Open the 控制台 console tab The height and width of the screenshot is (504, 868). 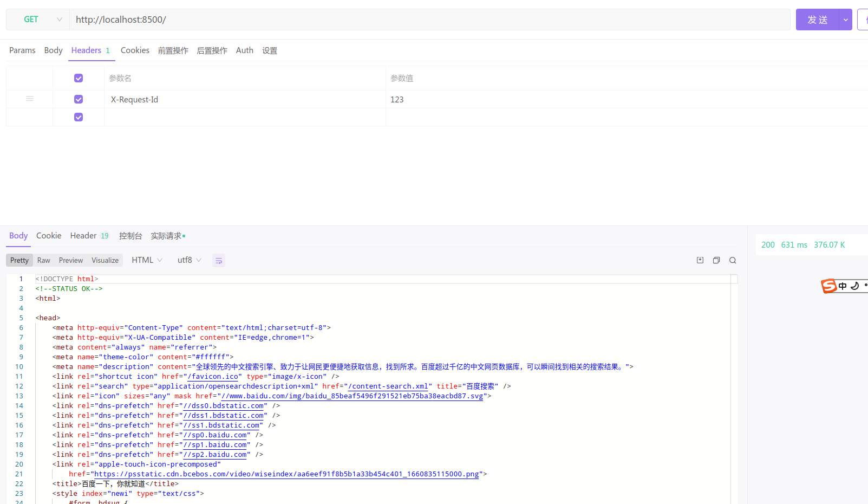[x=130, y=236]
